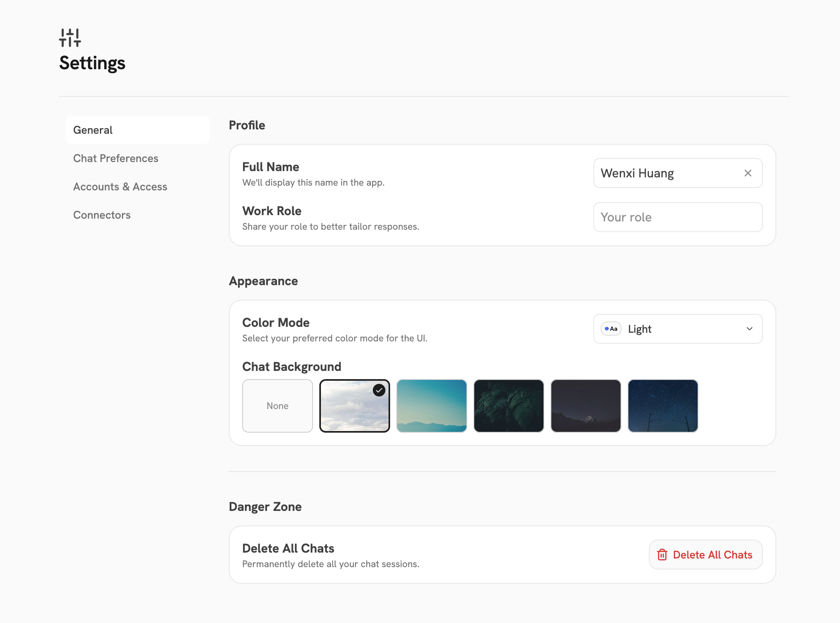Screen dimensions: 840x623
Task: Select the starry sky chat background
Action: pyautogui.click(x=663, y=406)
